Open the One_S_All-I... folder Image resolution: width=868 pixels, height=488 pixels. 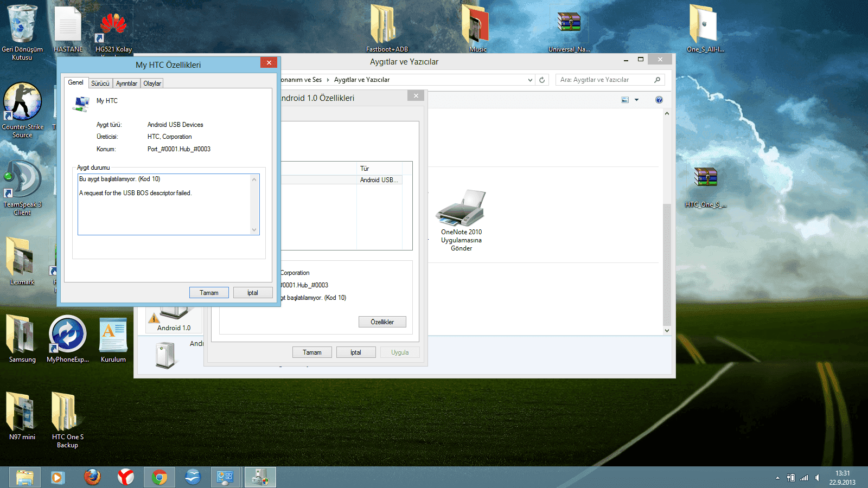point(705,28)
